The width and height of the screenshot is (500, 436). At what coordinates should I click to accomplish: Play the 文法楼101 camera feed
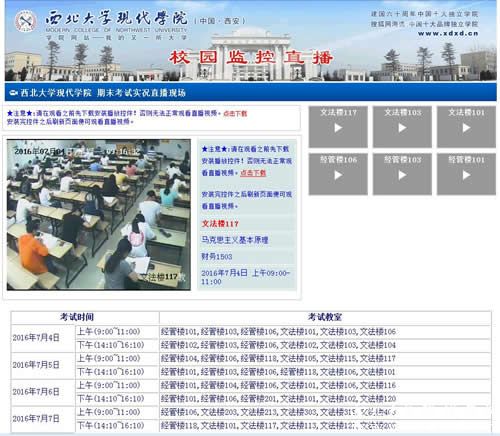466,127
